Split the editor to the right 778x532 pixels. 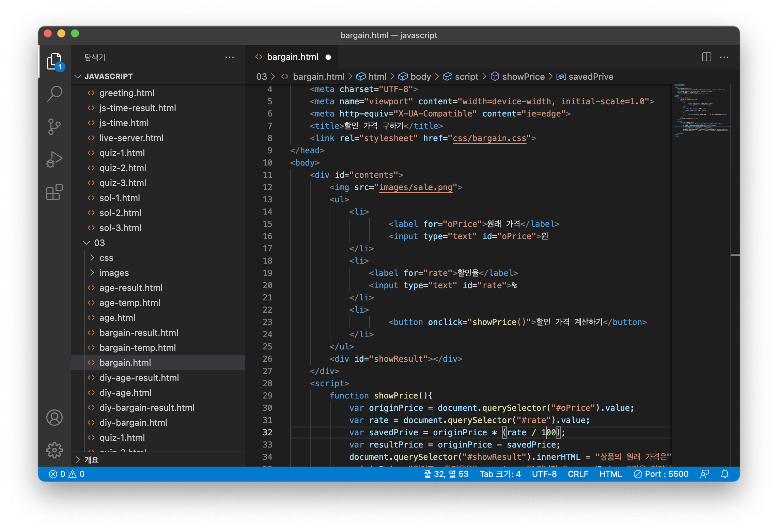[x=706, y=57]
